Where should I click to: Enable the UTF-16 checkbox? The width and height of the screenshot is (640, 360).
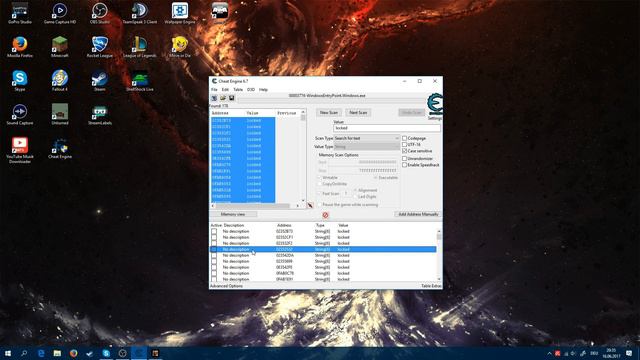[404, 144]
